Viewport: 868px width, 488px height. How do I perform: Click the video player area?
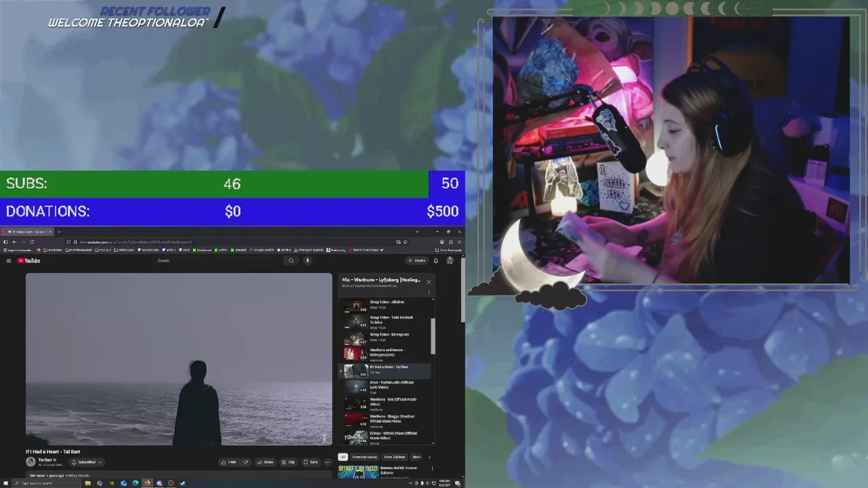(179, 359)
